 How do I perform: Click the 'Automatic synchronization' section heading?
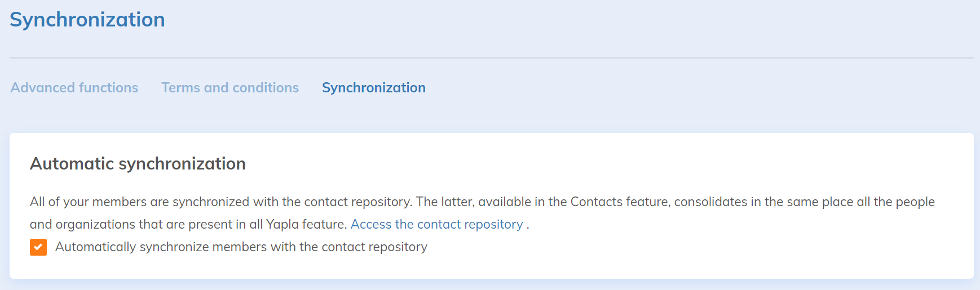(138, 164)
